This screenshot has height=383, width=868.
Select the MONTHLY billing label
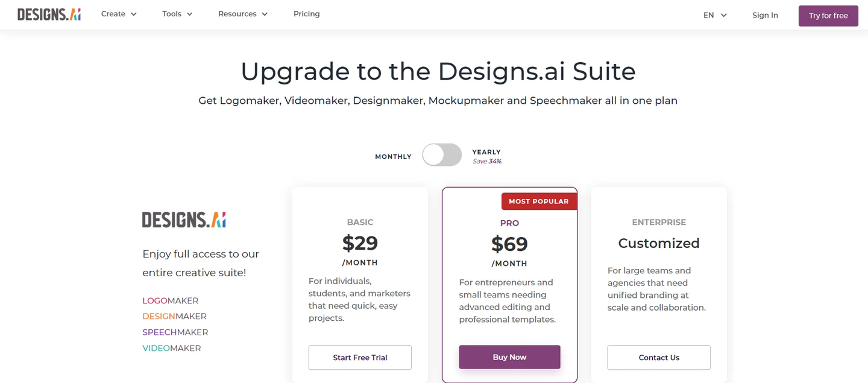393,157
